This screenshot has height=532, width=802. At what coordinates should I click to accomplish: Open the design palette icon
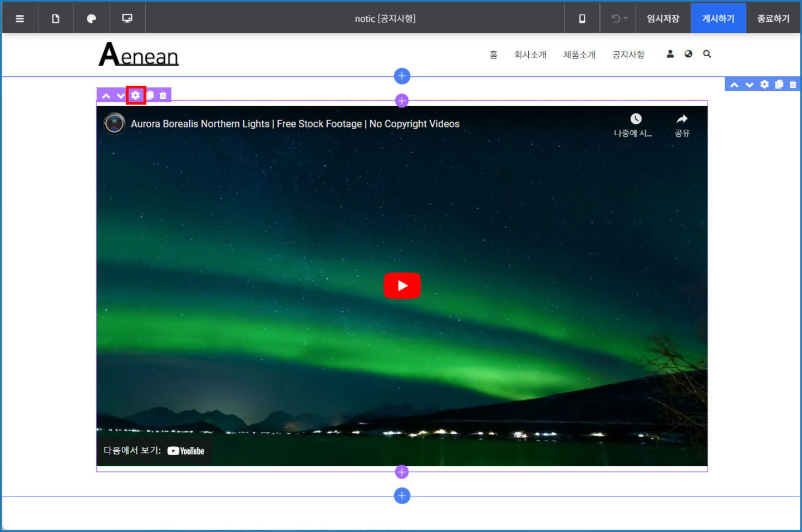[91, 18]
